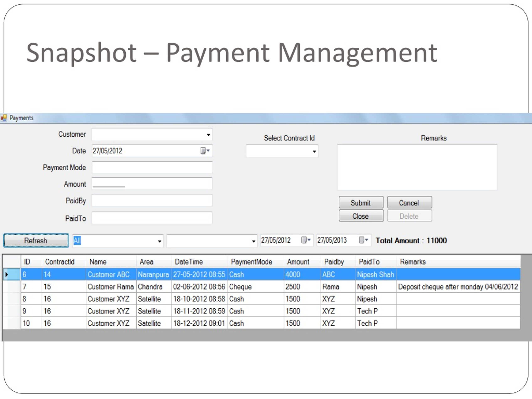Click the 'Total Amount : 11000' label

click(411, 240)
